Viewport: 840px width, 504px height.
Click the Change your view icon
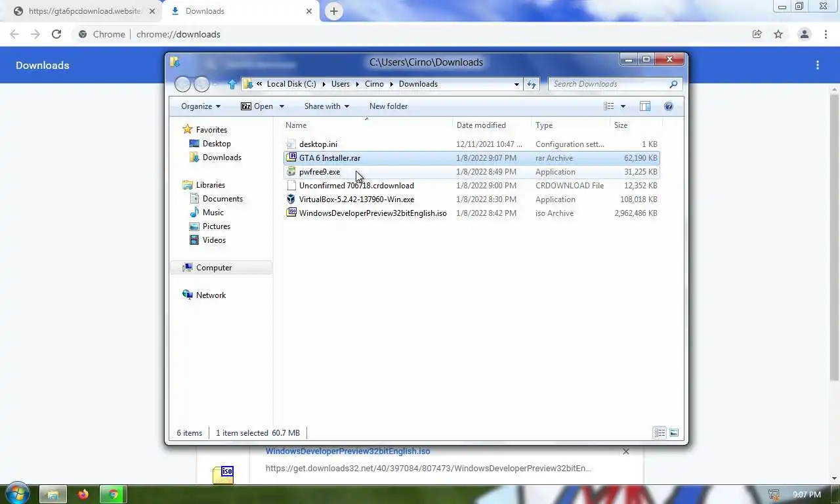coord(609,106)
